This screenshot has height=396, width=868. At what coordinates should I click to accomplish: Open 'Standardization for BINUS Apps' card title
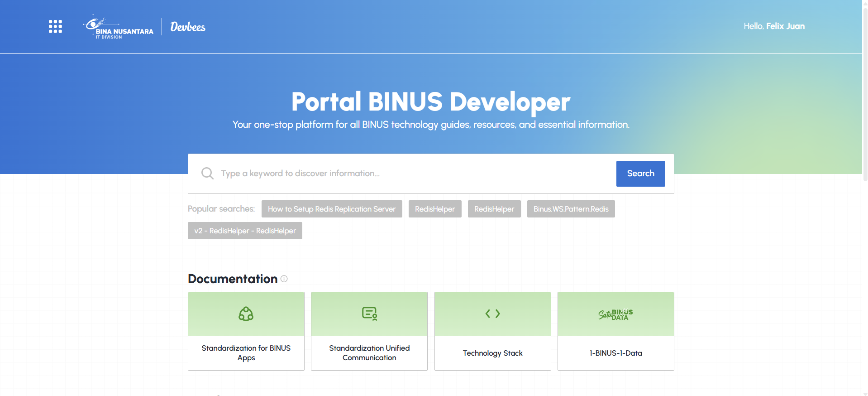pyautogui.click(x=246, y=353)
